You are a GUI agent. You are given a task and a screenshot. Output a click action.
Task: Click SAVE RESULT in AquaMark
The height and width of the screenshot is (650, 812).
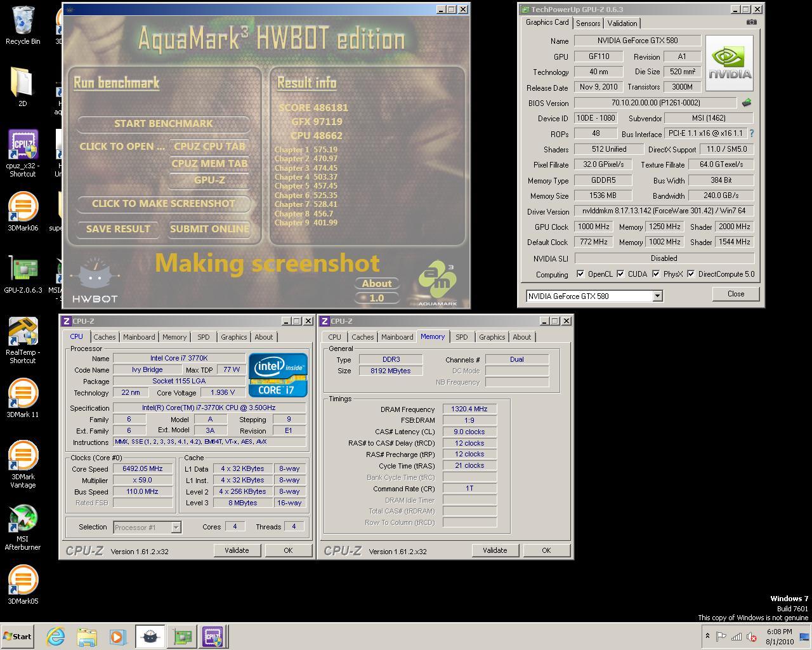point(118,229)
